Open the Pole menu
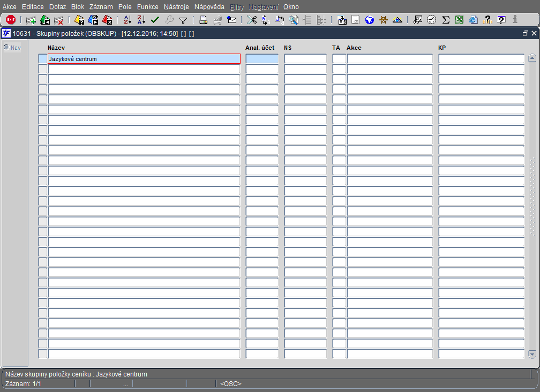 coord(125,7)
